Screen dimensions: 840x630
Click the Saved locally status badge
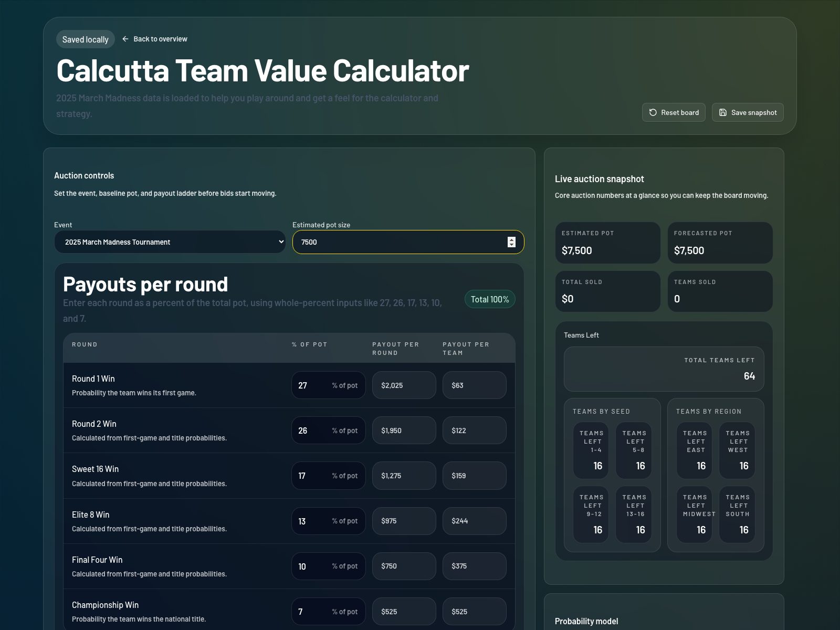coord(85,39)
